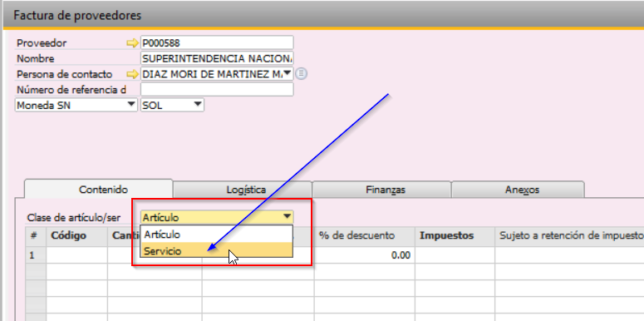
Task: Select row number 1 in the table
Action: tap(36, 255)
